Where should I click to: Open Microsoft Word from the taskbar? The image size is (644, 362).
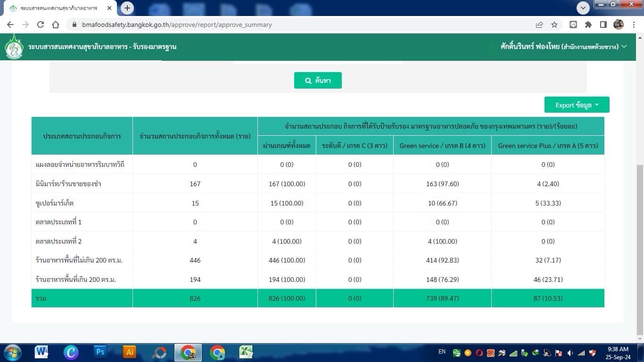point(41,352)
